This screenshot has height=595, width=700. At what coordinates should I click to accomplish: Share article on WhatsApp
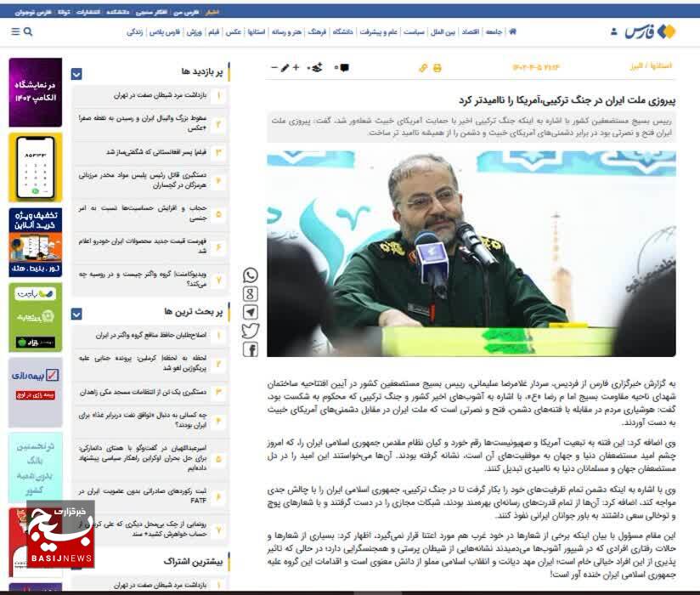[x=251, y=275]
